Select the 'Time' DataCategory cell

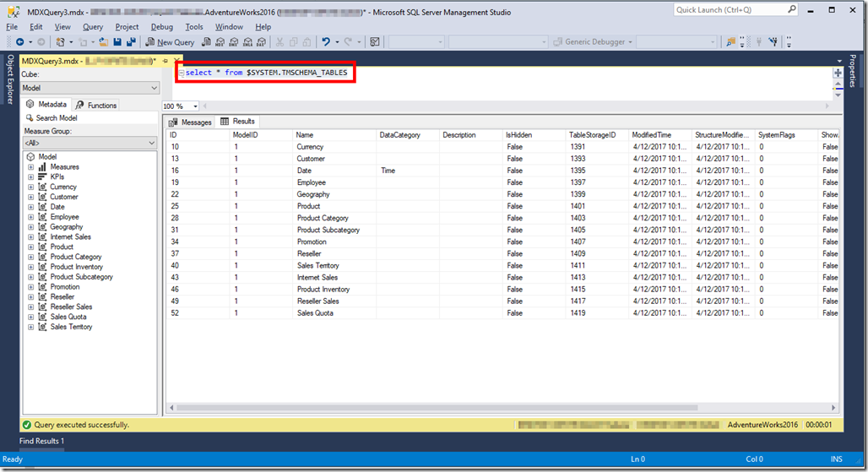click(407, 171)
